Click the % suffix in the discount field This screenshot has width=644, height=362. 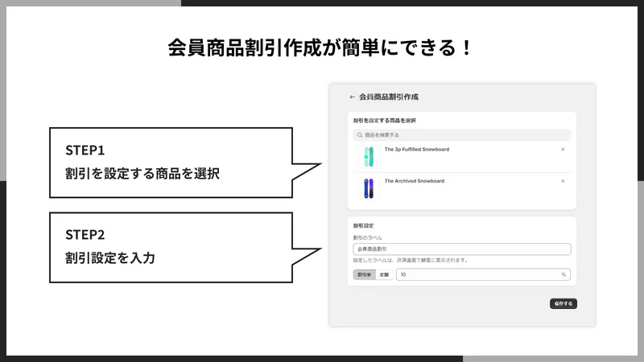click(563, 274)
